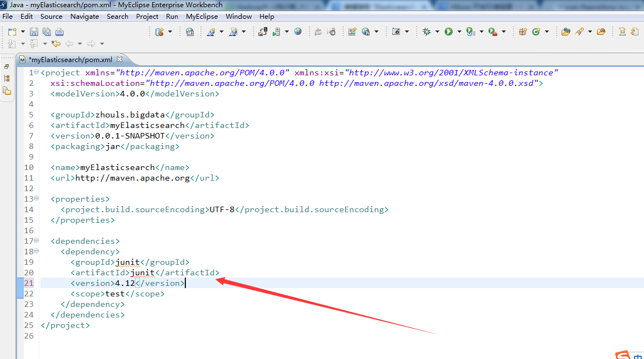Image resolution: width=644 pixels, height=359 pixels.
Task: Click the artifactId myElasticsearch on line 6
Action: coord(148,125)
